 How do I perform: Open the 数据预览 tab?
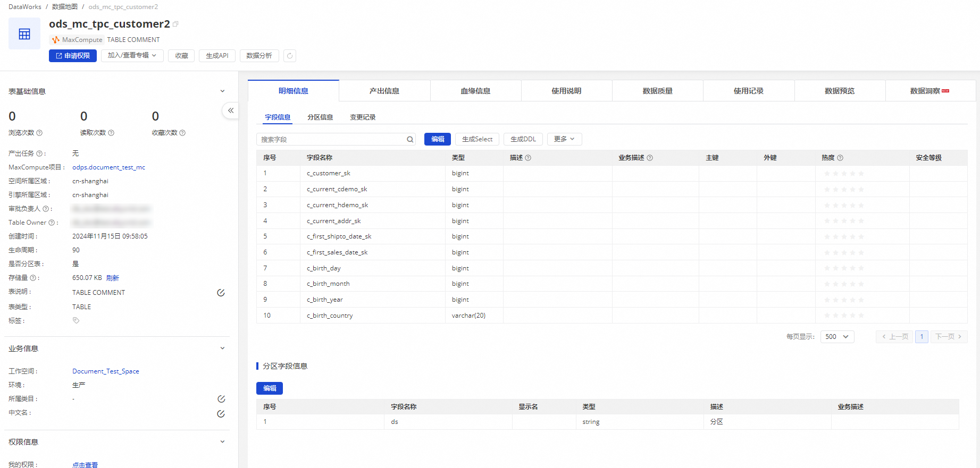click(840, 91)
